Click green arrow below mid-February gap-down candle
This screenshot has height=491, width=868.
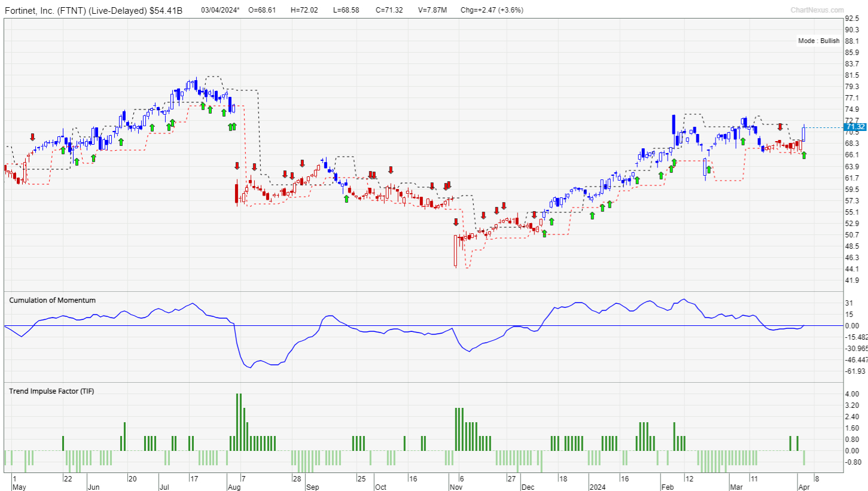(x=708, y=169)
